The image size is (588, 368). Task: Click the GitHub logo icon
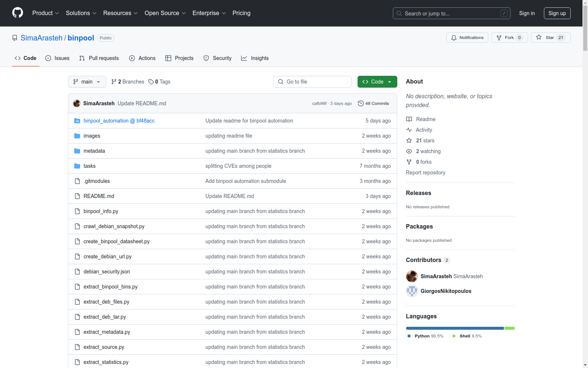click(x=18, y=13)
